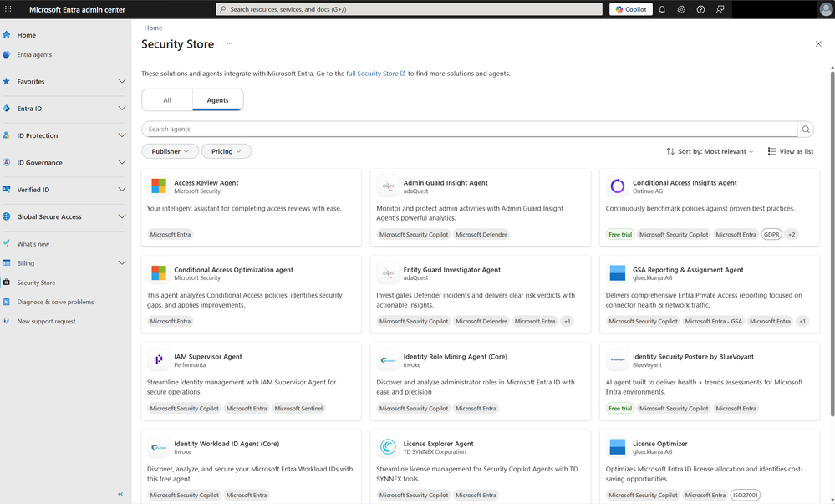Click the GSA Reporting Agent blue logo

[x=617, y=272]
